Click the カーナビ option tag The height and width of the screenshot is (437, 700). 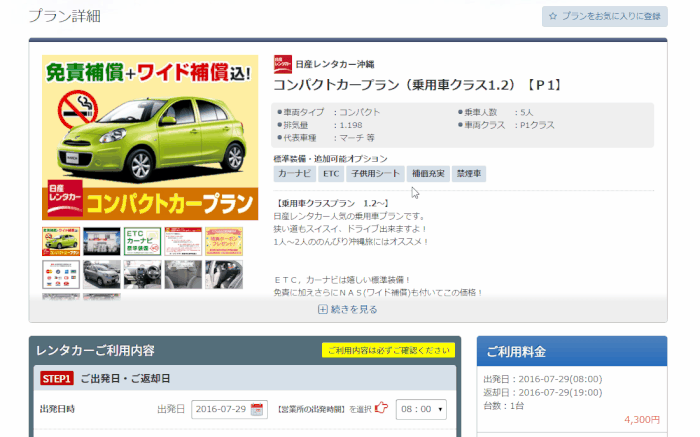[295, 174]
